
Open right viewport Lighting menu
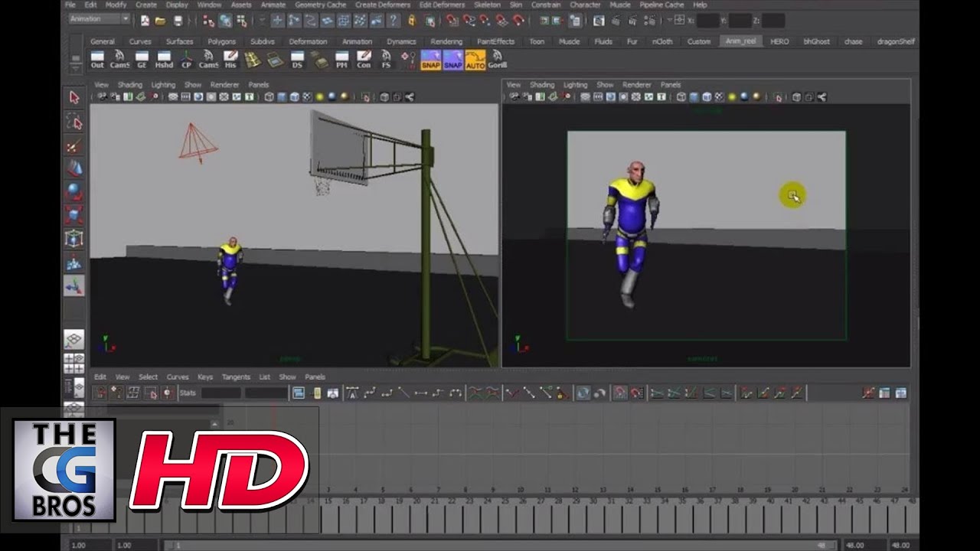tap(575, 85)
